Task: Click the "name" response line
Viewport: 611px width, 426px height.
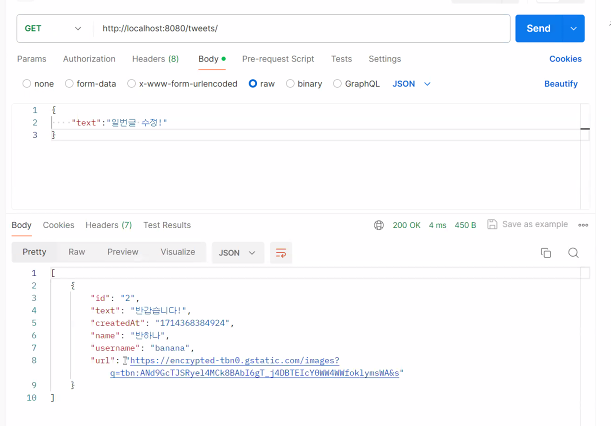Action: (x=129, y=336)
